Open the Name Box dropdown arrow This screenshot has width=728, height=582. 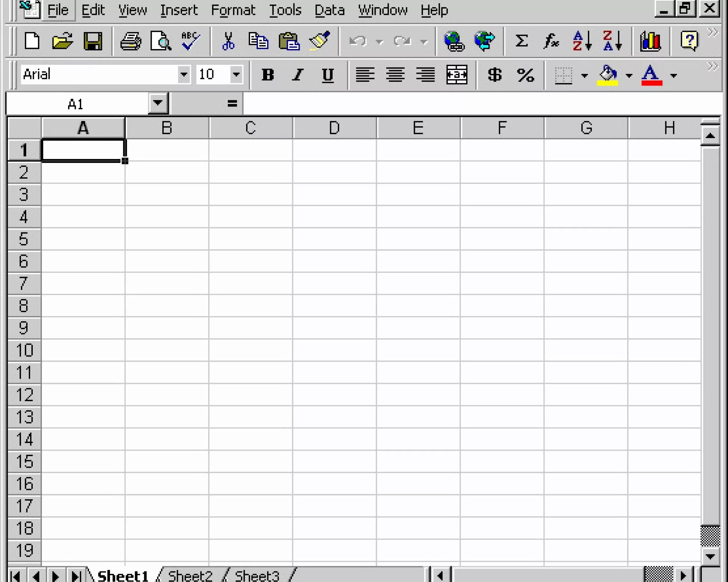[x=158, y=103]
